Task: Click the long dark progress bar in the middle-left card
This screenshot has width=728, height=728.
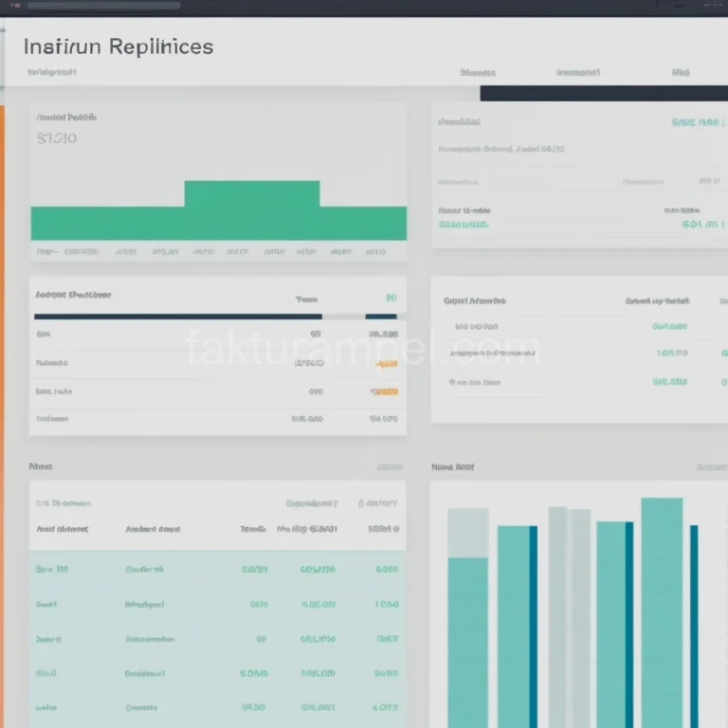Action: tap(177, 317)
